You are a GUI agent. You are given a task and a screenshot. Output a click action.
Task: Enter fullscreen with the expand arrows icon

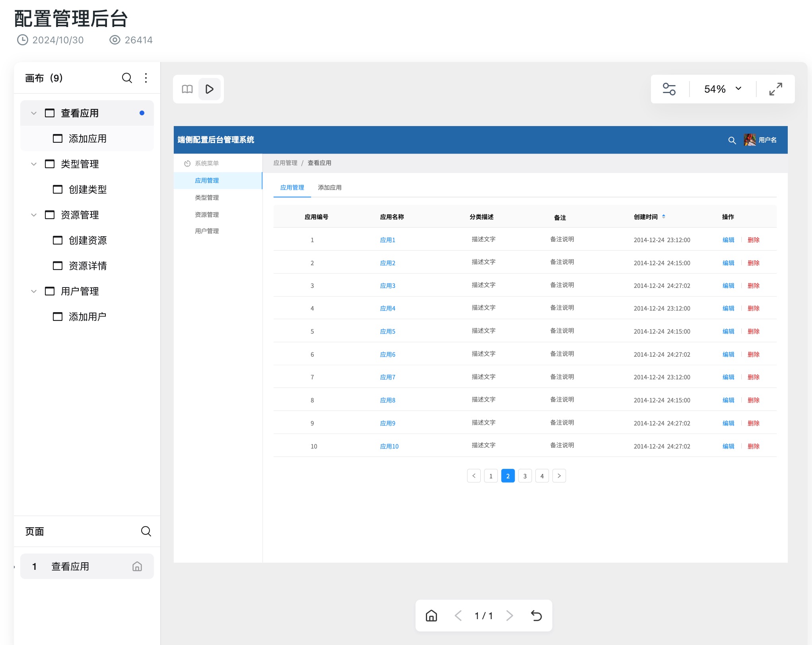[775, 89]
